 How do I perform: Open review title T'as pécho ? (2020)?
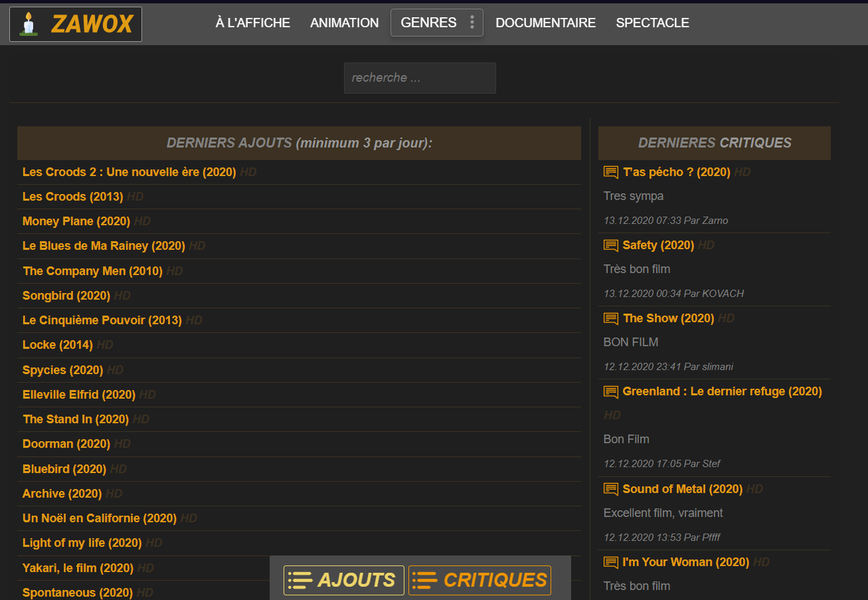(x=677, y=172)
